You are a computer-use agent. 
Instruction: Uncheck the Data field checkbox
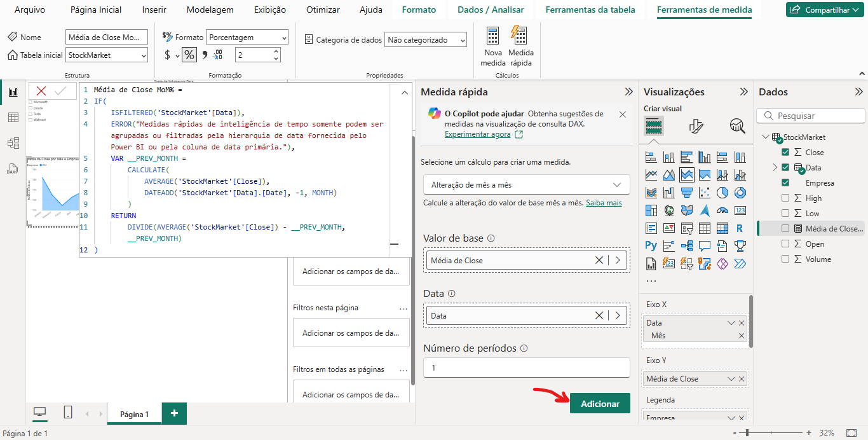point(785,167)
